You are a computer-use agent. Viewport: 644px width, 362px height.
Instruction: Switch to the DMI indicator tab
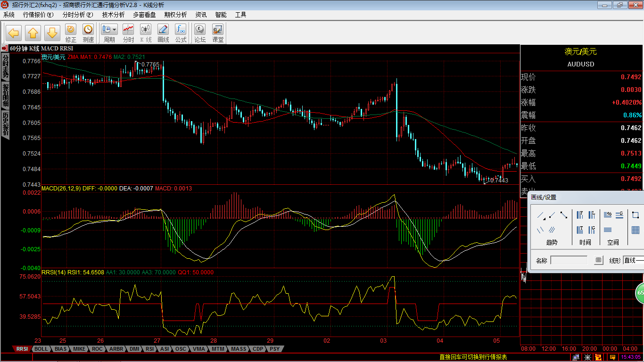134,349
